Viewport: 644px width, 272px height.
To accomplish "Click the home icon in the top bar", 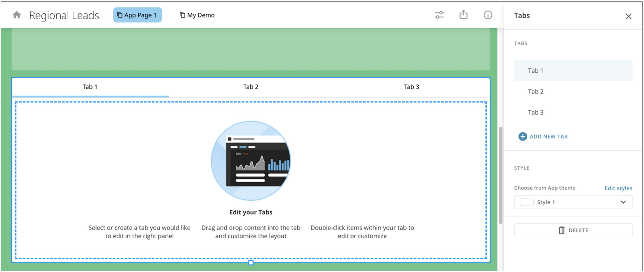I will 17,15.
